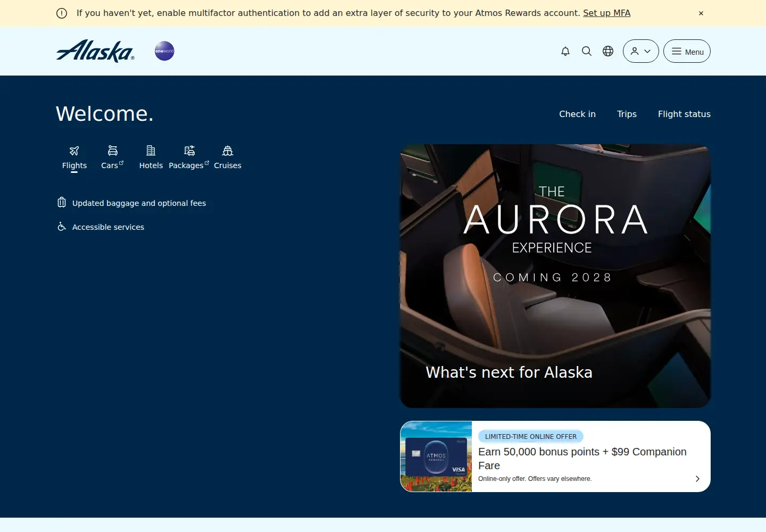Click the info icon in banner
This screenshot has height=532, width=766.
62,13
